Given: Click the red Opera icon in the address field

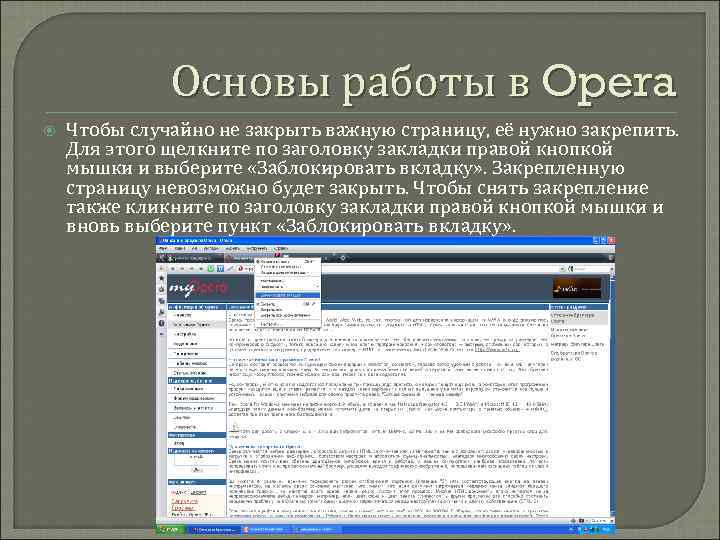Looking at the screenshot, I should 240,269.
